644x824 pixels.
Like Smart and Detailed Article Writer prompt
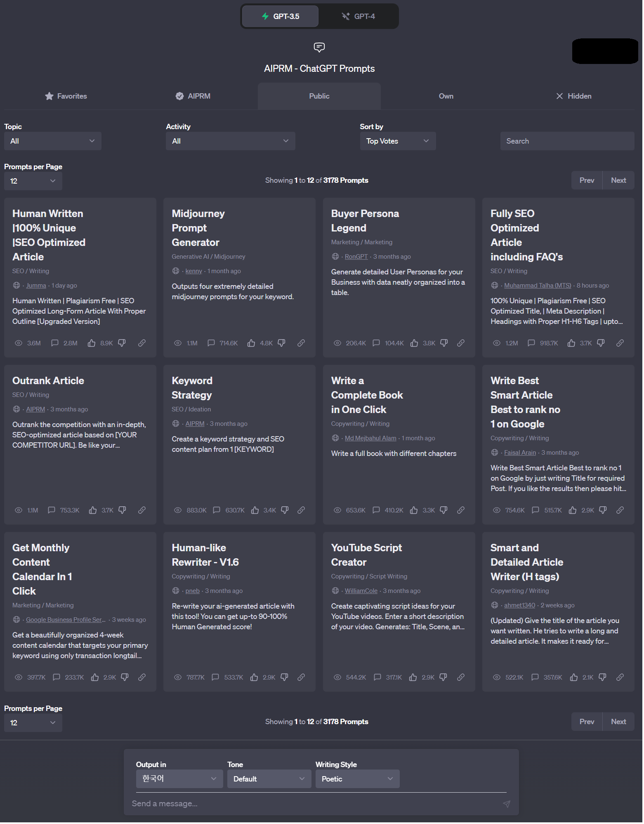click(x=574, y=678)
